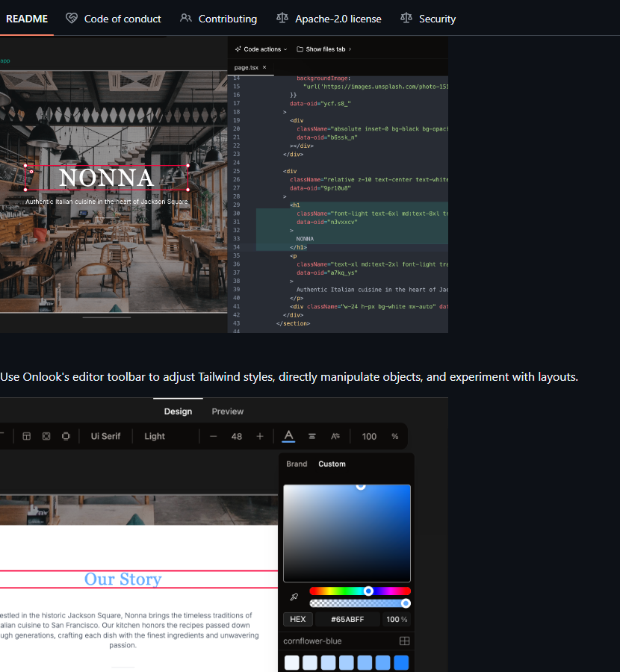Expand the Code actions dropdown

pos(261,49)
